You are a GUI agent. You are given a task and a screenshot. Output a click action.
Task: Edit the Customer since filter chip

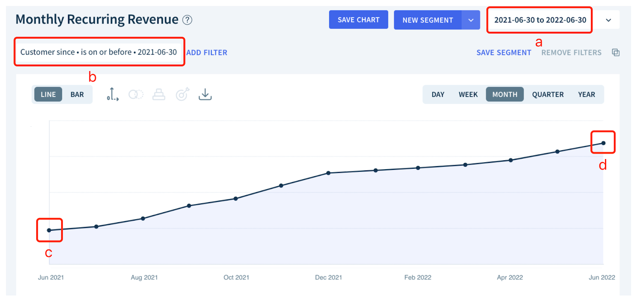[x=99, y=52]
